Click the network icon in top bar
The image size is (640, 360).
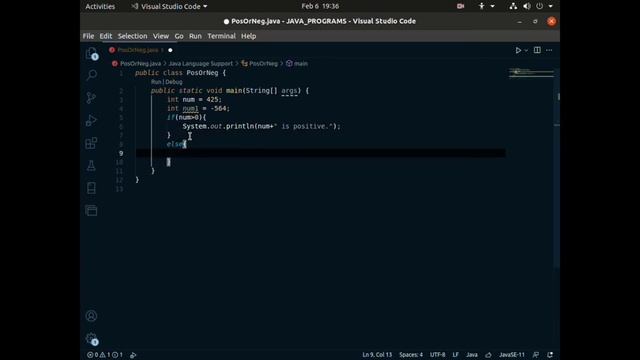(513, 6)
